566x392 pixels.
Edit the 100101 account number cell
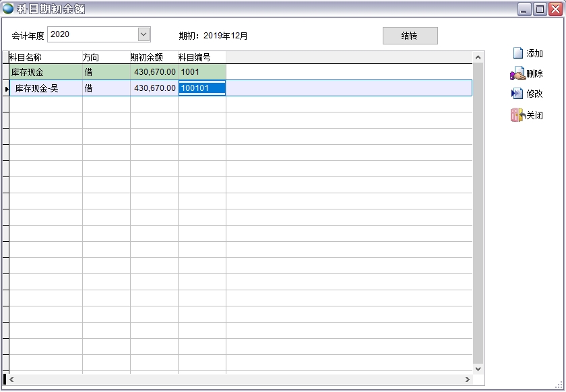(201, 88)
